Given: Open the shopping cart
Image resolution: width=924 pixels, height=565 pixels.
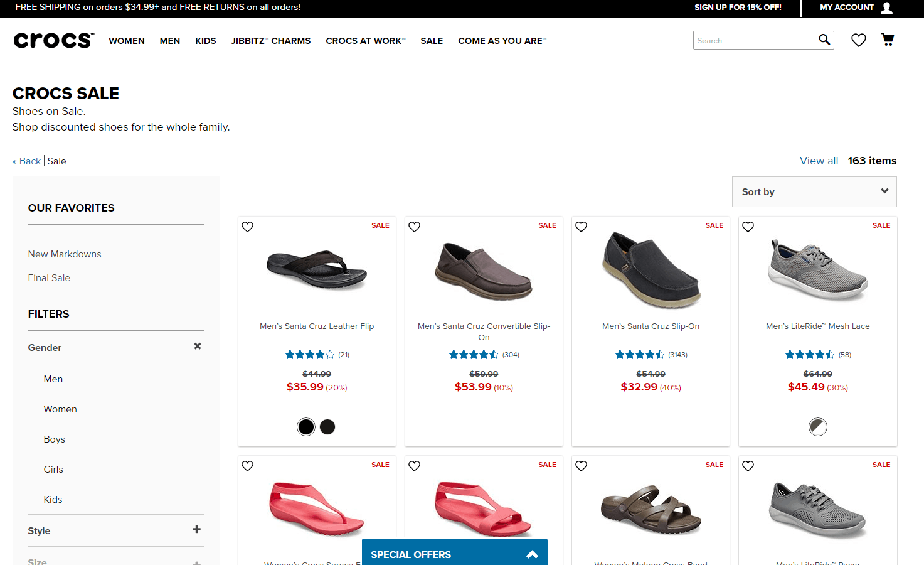Looking at the screenshot, I should click(888, 40).
